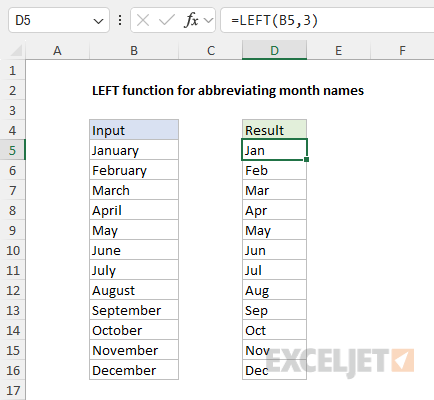Select column C header
This screenshot has width=434, height=400.
click(x=211, y=50)
